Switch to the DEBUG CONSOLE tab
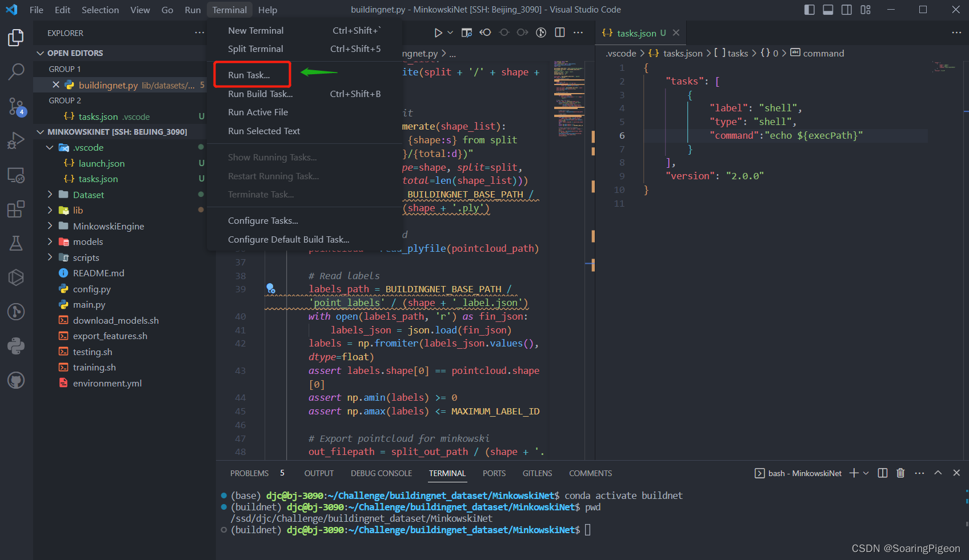Image resolution: width=969 pixels, height=560 pixels. (381, 473)
